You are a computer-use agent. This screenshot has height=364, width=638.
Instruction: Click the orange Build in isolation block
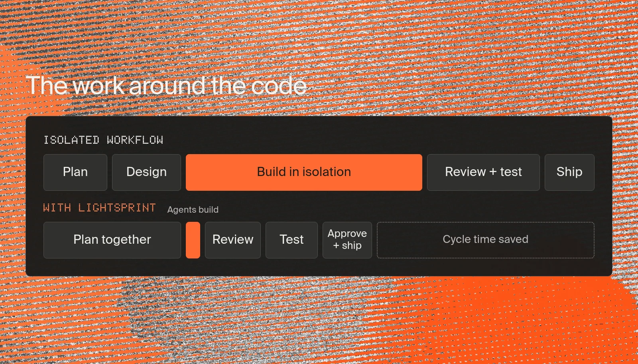point(304,172)
